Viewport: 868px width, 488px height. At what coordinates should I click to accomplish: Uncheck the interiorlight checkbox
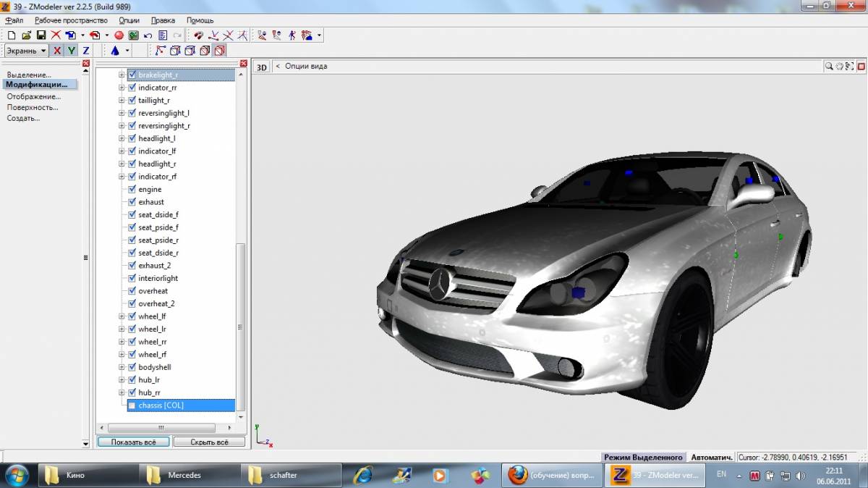132,278
